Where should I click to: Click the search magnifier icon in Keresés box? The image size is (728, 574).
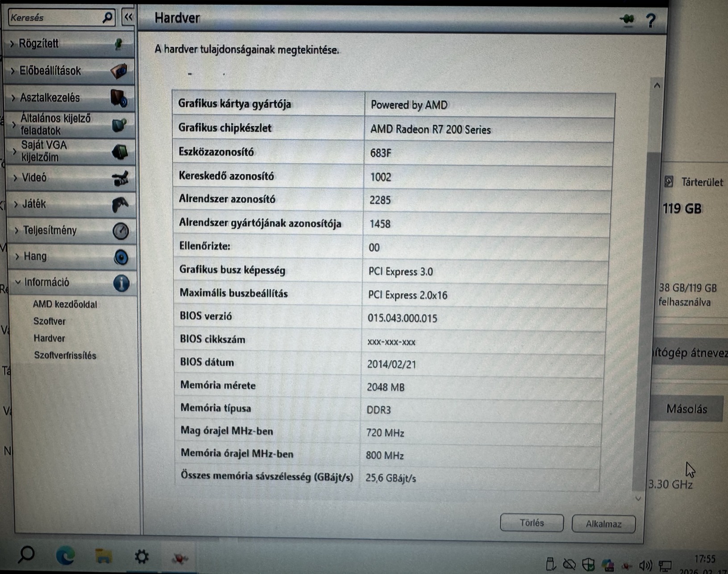pos(107,17)
